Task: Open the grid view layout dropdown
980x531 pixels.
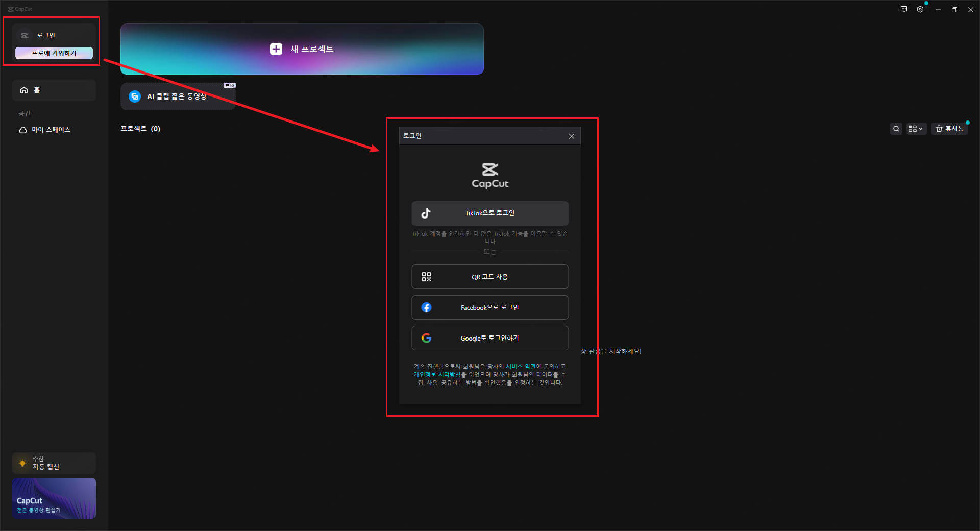Action: tap(916, 129)
